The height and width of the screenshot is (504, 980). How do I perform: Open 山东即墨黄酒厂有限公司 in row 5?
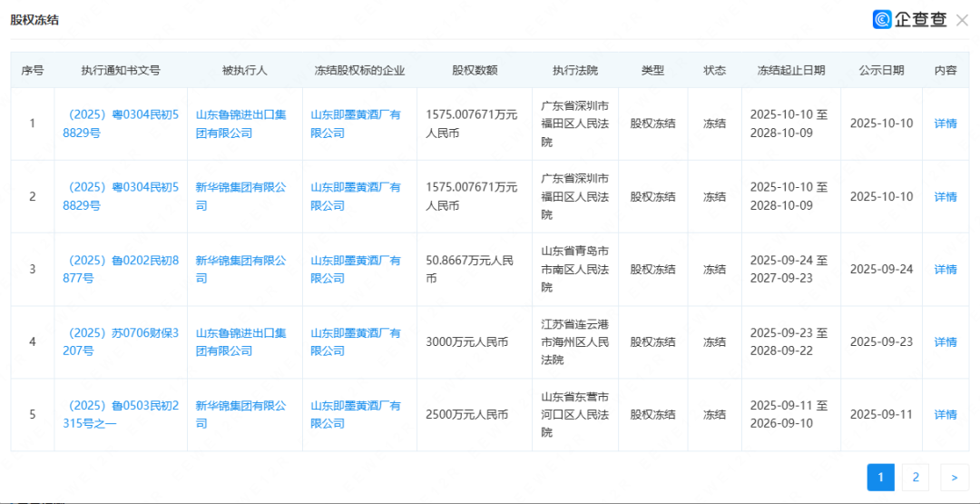click(356, 415)
